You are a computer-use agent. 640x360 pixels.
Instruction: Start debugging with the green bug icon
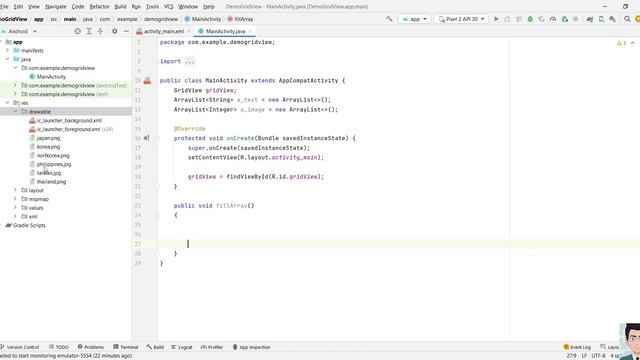(x=530, y=19)
